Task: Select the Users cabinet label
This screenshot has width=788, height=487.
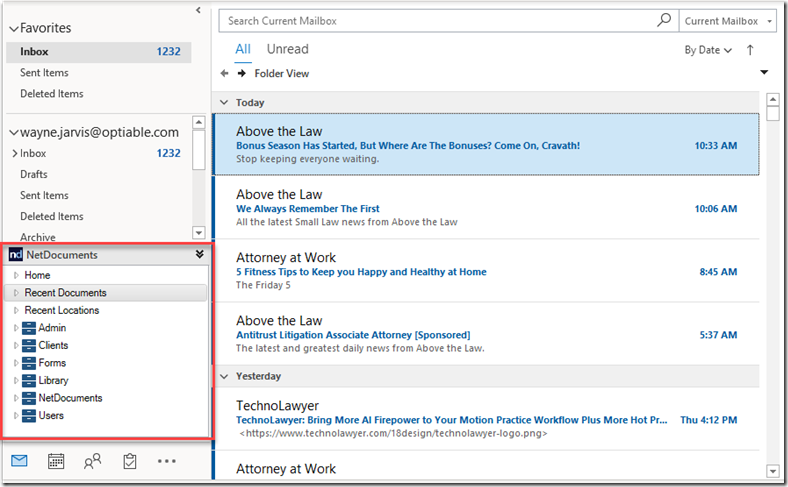Action: click(x=51, y=416)
